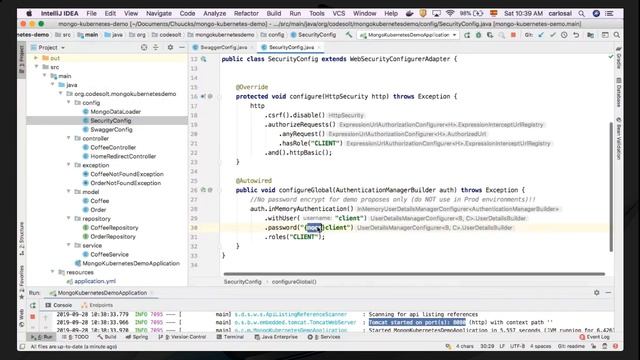Collapse all in Project panel
The height and width of the screenshot is (360, 640).
156,47
